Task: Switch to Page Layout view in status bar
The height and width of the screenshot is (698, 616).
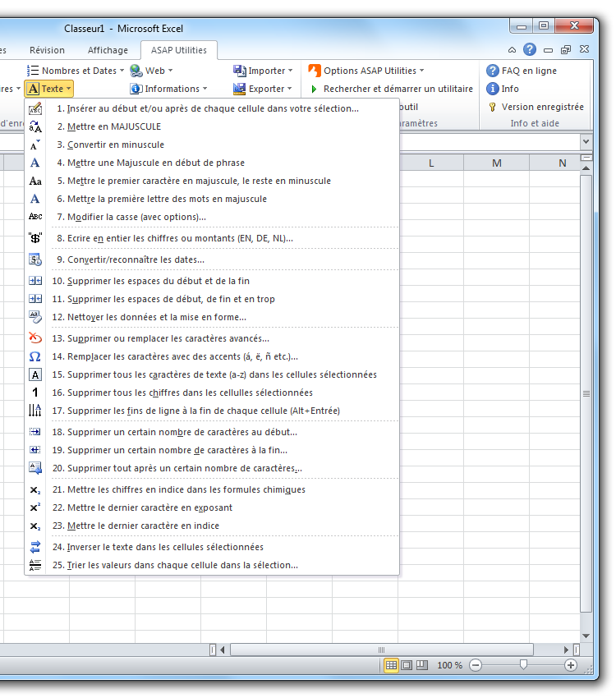Action: pyautogui.click(x=407, y=665)
